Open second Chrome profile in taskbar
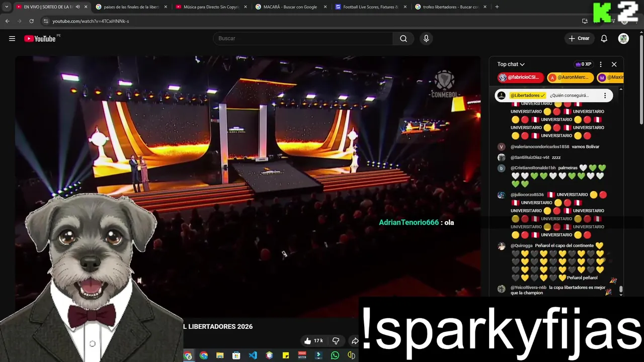This screenshot has width=644, height=362. (203, 355)
